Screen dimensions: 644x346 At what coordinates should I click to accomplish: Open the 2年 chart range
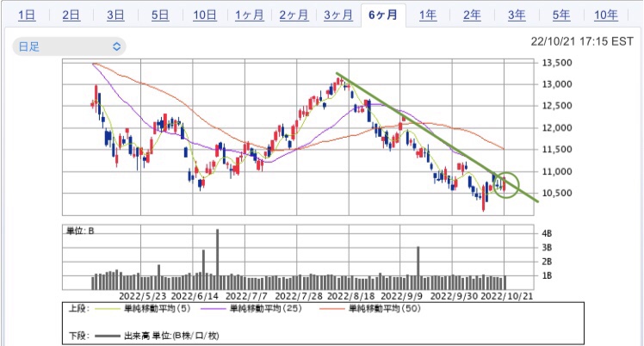point(472,15)
